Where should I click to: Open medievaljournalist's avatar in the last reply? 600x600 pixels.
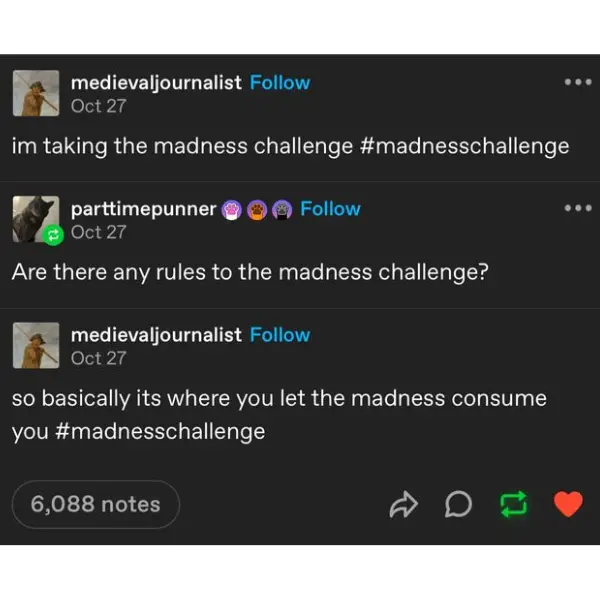pos(35,345)
